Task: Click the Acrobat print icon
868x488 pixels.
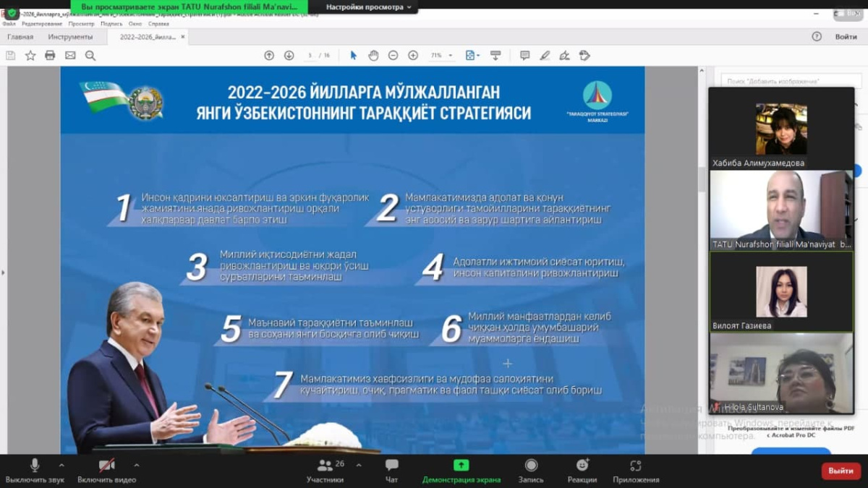Action: click(x=50, y=56)
